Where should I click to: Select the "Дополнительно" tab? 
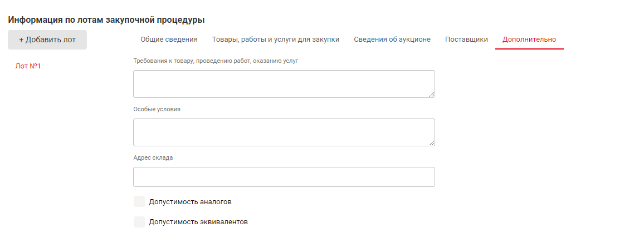(529, 39)
